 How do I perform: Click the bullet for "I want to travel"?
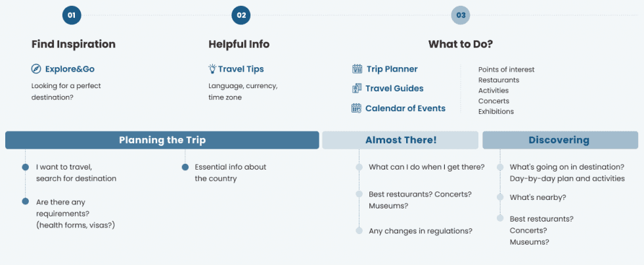tap(26, 167)
